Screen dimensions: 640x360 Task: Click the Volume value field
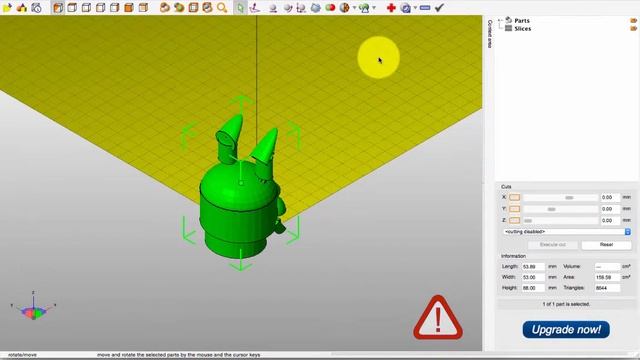(607, 267)
